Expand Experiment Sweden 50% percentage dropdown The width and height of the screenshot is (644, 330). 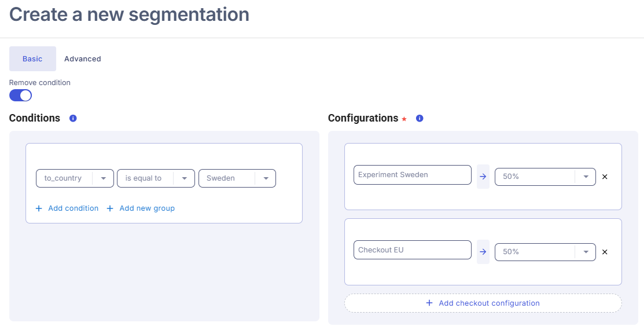[x=586, y=177]
